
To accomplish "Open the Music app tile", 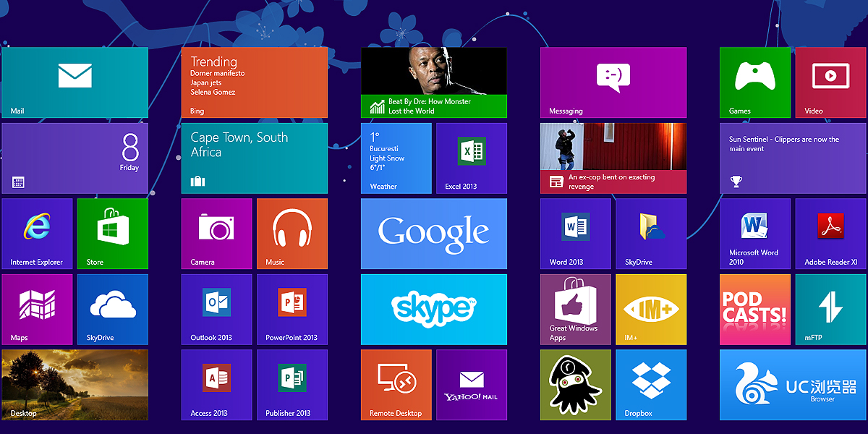I will click(292, 234).
